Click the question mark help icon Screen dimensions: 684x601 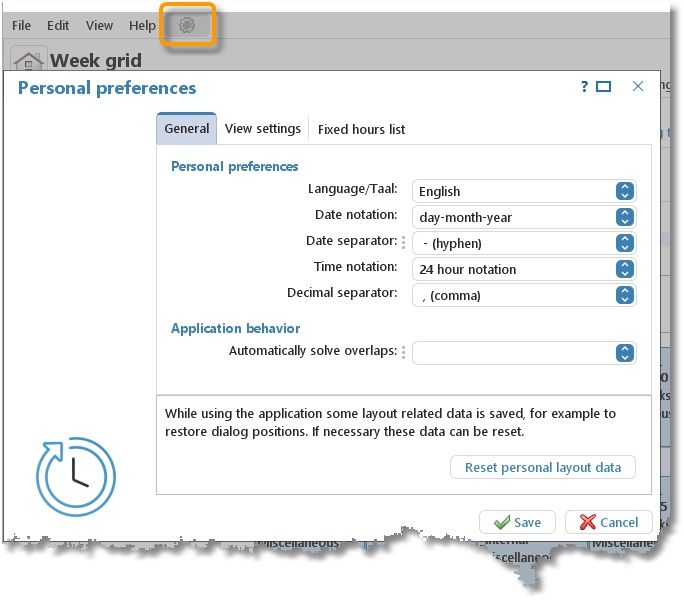(x=584, y=87)
